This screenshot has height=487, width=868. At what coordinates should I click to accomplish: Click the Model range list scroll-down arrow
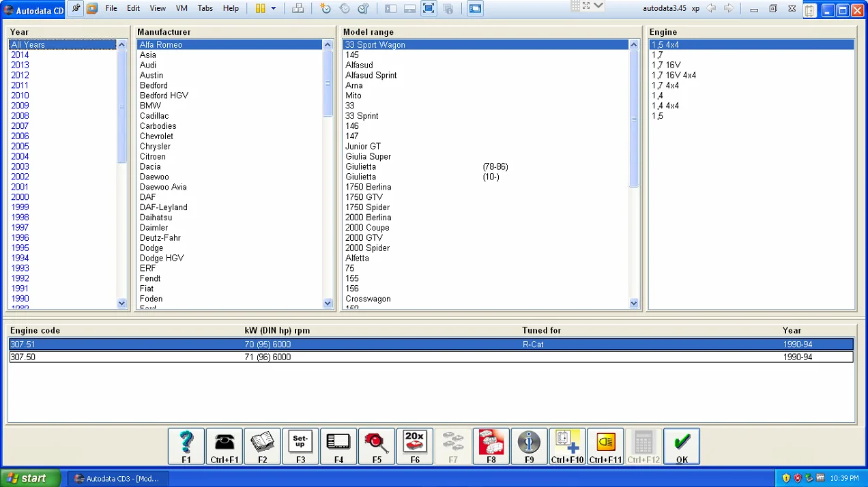634,304
